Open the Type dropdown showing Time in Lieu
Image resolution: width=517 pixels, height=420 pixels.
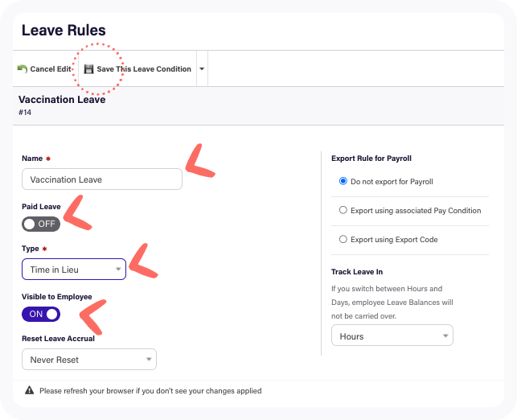(74, 270)
